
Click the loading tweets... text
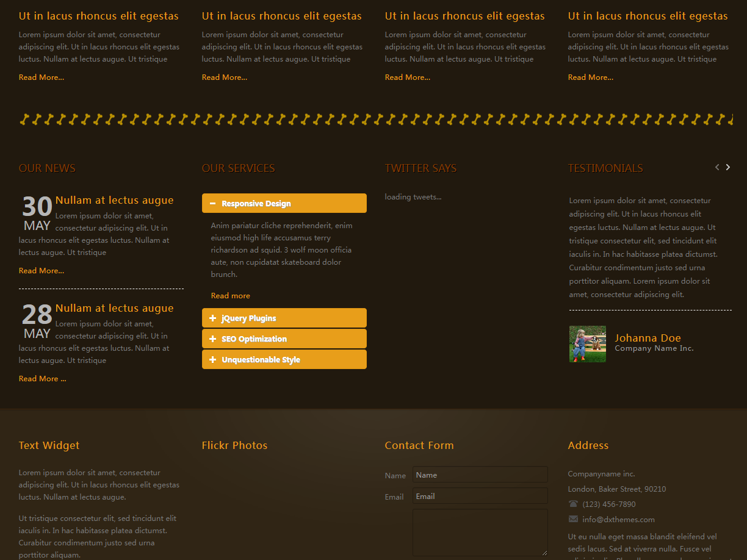click(413, 197)
